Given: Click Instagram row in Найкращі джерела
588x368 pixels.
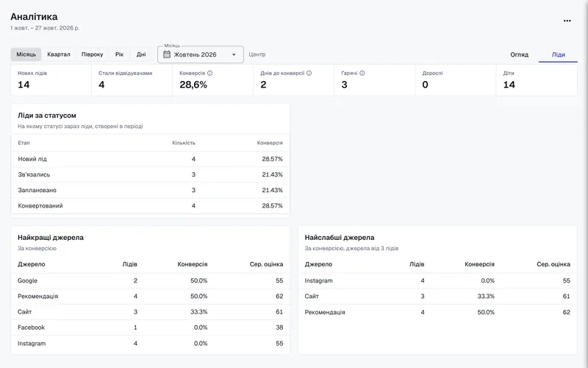Looking at the screenshot, I should click(x=151, y=343).
